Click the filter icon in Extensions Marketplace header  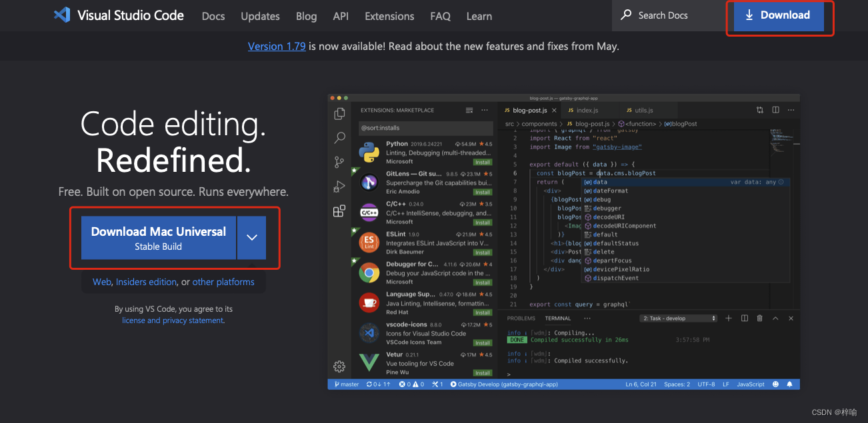(469, 110)
